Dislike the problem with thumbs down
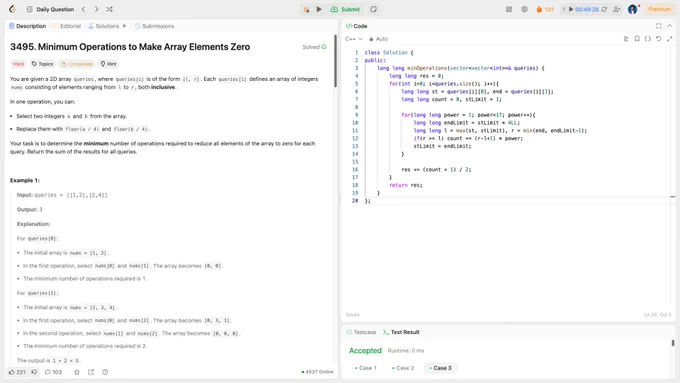This screenshot has height=383, width=680. (34, 372)
